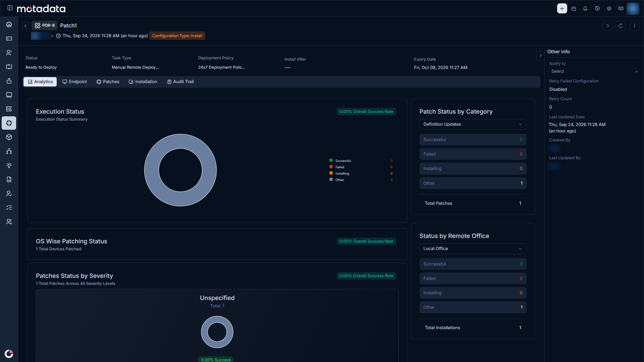This screenshot has width=644, height=362.
Task: Go back using the left chevron near PDR-6
Action: coord(25,25)
